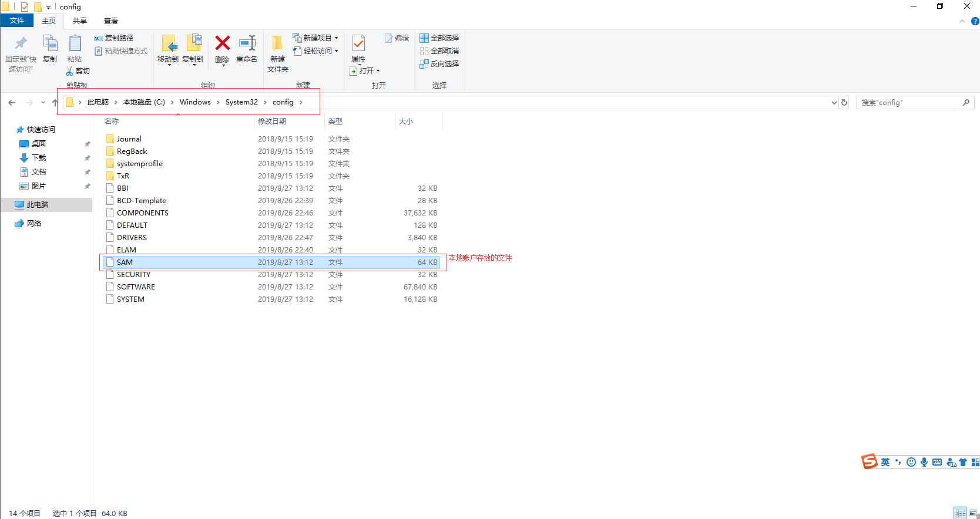The width and height of the screenshot is (980, 519).
Task: Switch to the Share (共享) ribbon tab
Action: click(x=80, y=21)
